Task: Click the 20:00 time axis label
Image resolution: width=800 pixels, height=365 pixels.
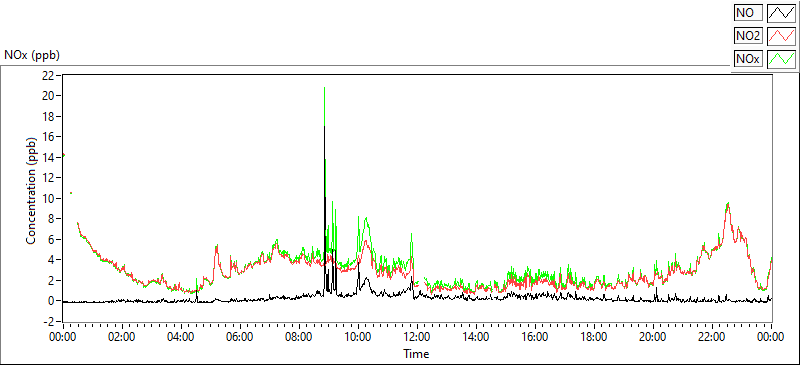Action: [x=653, y=336]
